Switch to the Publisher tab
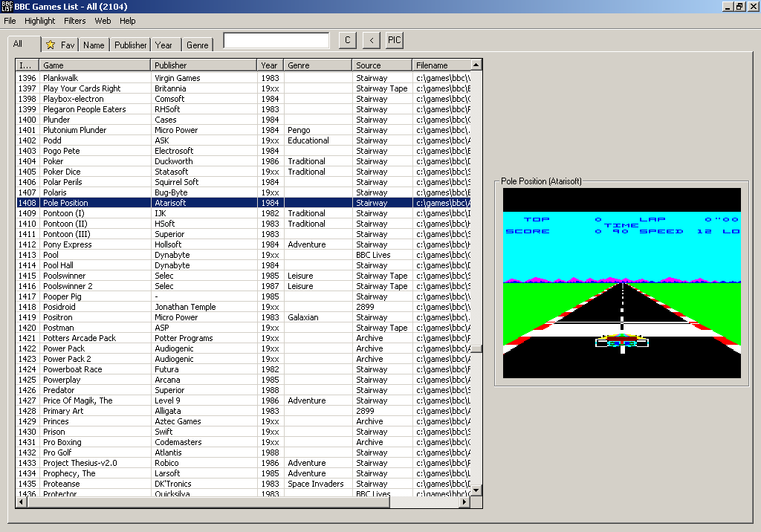 pos(130,45)
